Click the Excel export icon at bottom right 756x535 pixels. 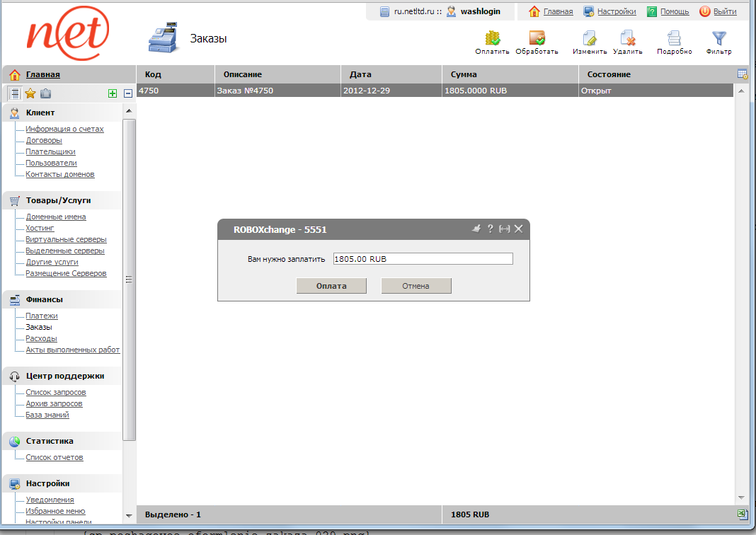[742, 514]
